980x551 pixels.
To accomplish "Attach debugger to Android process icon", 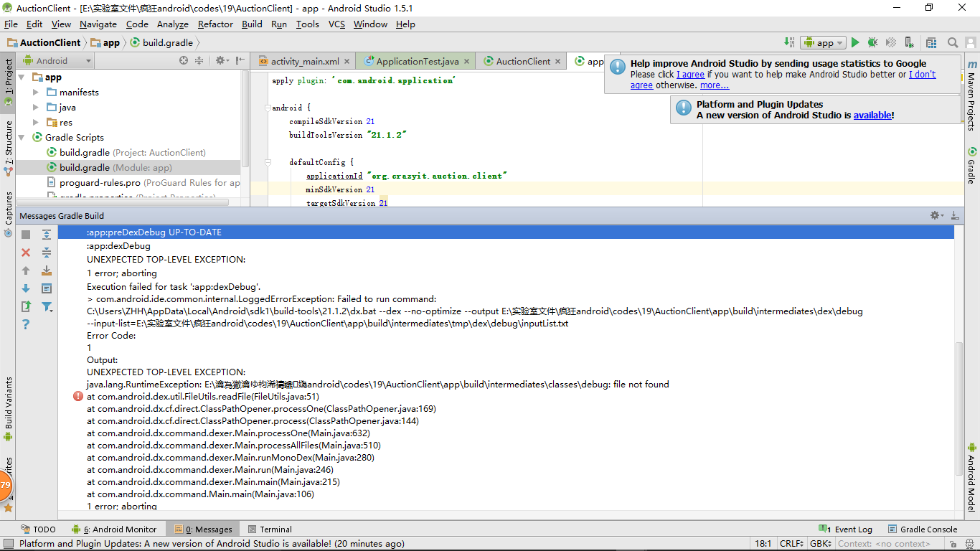I will [909, 42].
